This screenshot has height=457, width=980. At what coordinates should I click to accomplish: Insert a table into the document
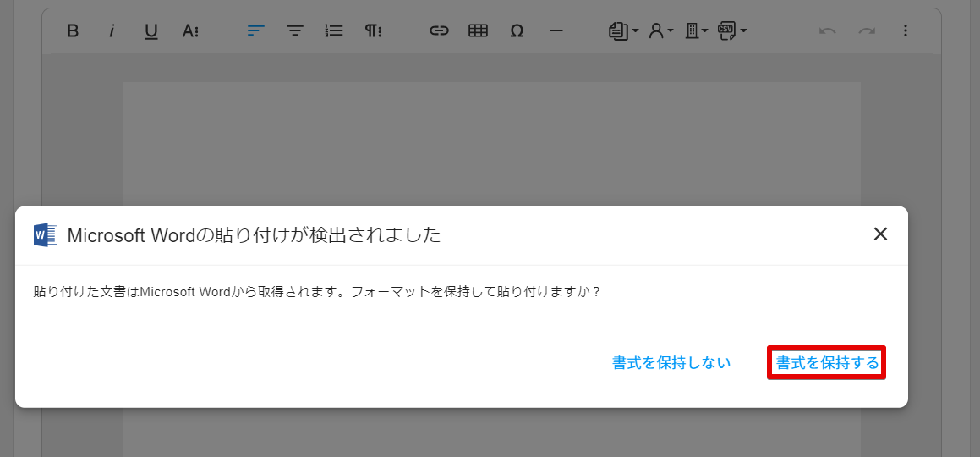478,30
